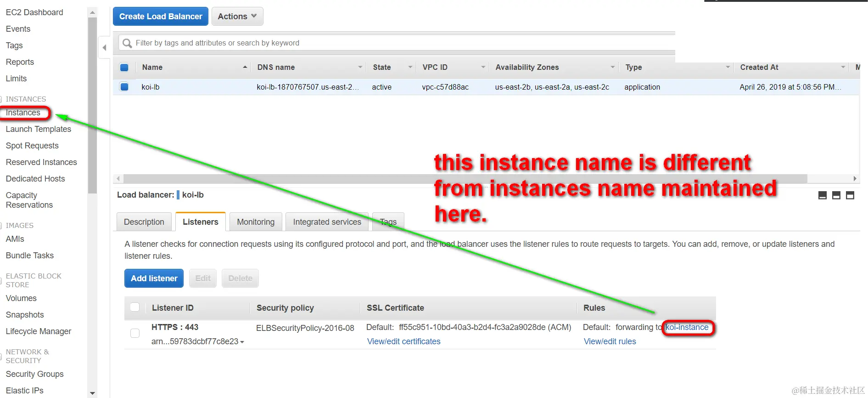Open Lifecycle Manager in sidebar

pos(39,331)
